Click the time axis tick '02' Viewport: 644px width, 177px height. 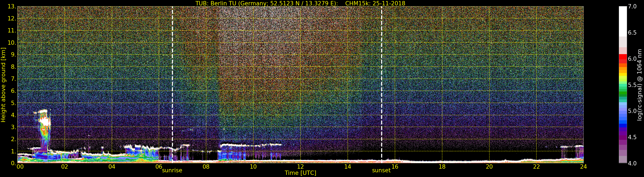pyautogui.click(x=65, y=166)
